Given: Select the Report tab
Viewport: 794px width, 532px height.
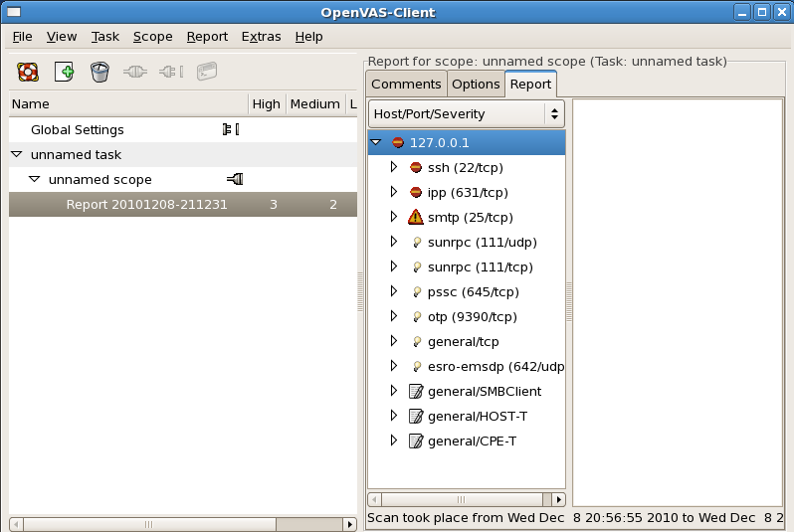Looking at the screenshot, I should (x=530, y=85).
